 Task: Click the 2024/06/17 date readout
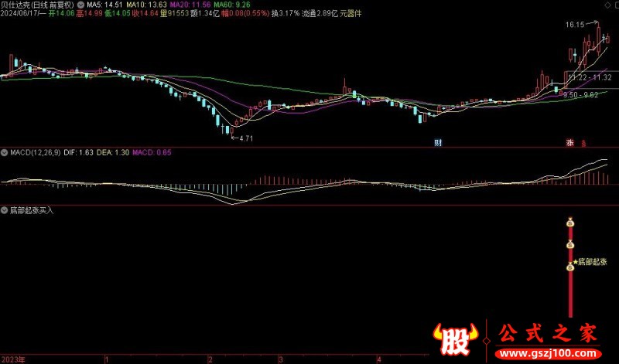point(23,14)
